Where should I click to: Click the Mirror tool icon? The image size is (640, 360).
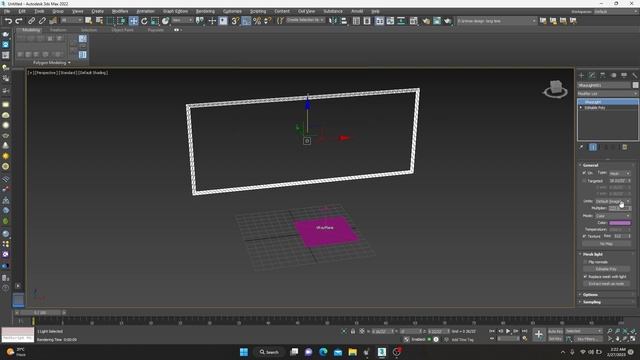click(333, 21)
